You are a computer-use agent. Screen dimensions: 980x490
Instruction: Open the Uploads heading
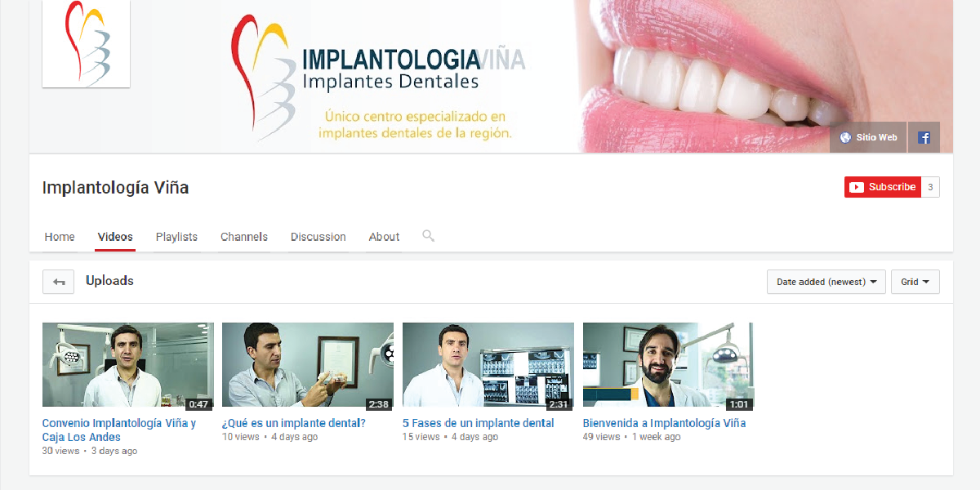tap(109, 281)
